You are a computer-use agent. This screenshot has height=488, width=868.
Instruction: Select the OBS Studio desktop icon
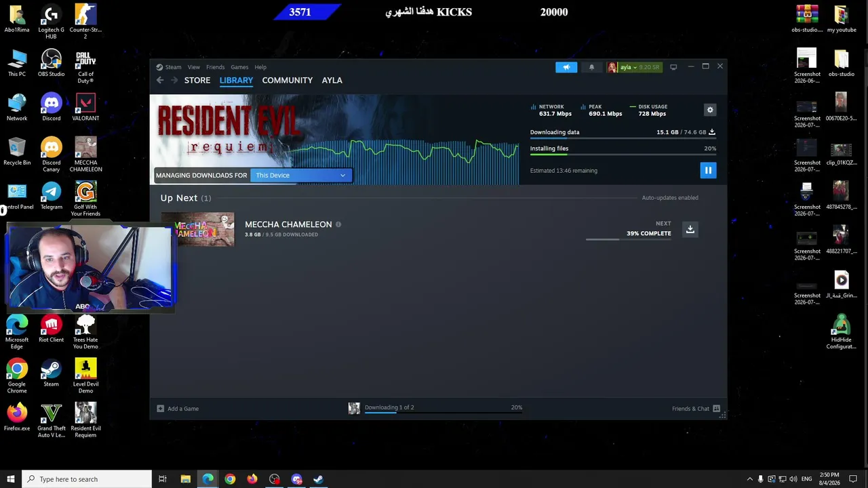pos(52,63)
